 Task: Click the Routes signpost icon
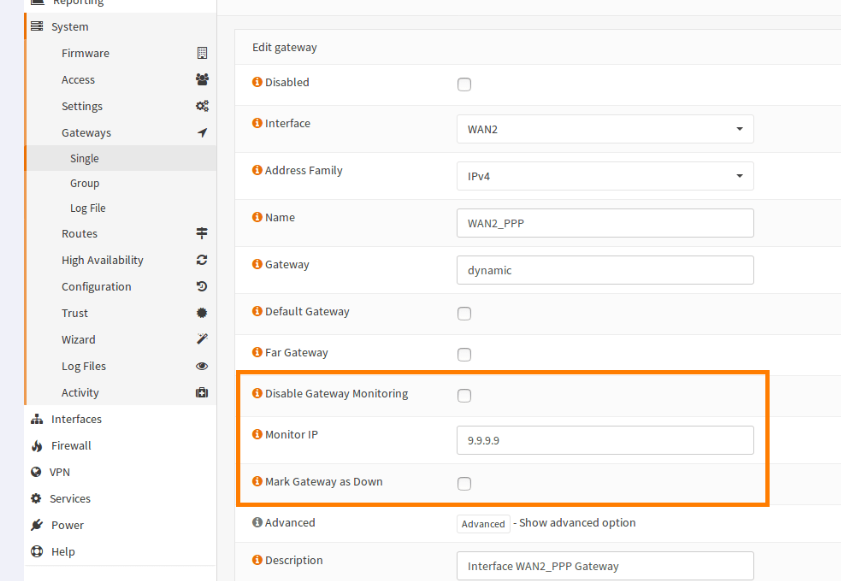202,233
